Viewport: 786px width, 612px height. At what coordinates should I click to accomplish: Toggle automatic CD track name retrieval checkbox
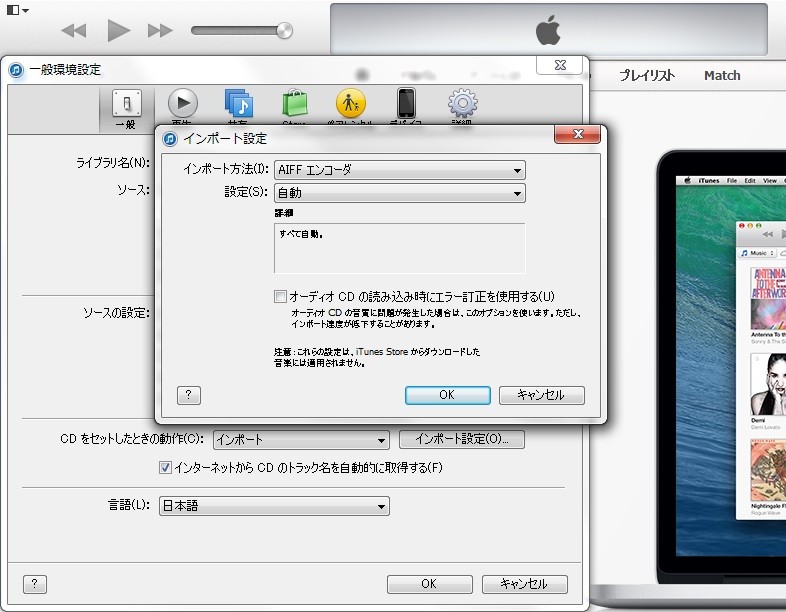pos(165,468)
